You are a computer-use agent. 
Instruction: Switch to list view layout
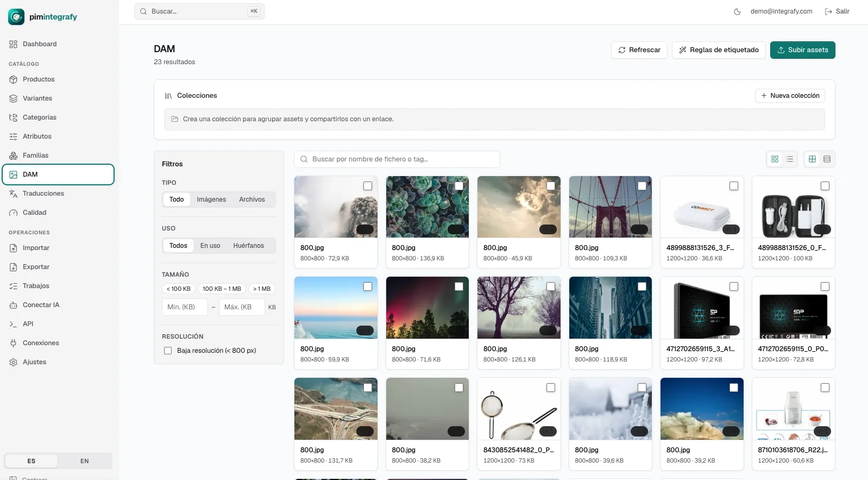(x=789, y=159)
